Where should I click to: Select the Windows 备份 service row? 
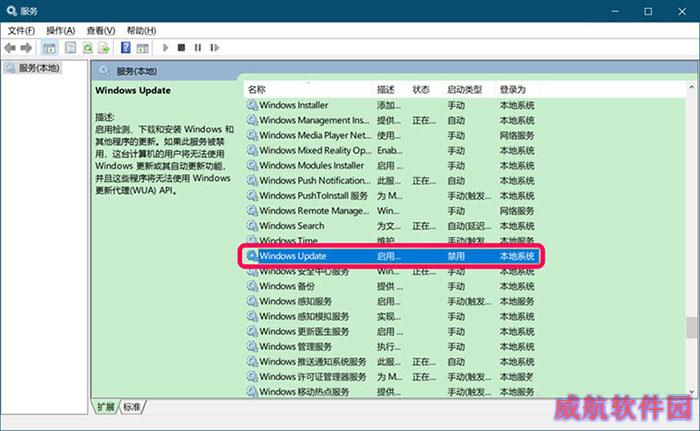click(x=391, y=286)
